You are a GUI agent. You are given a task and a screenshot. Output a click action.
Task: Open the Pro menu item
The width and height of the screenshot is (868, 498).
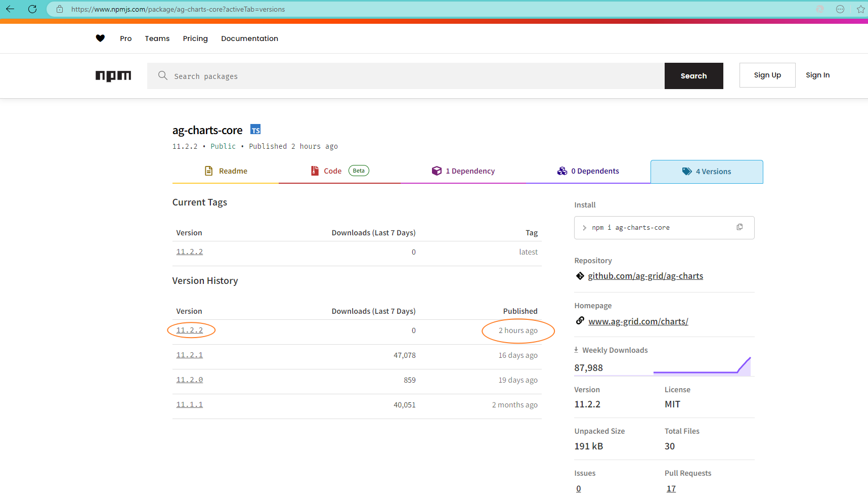(x=126, y=38)
